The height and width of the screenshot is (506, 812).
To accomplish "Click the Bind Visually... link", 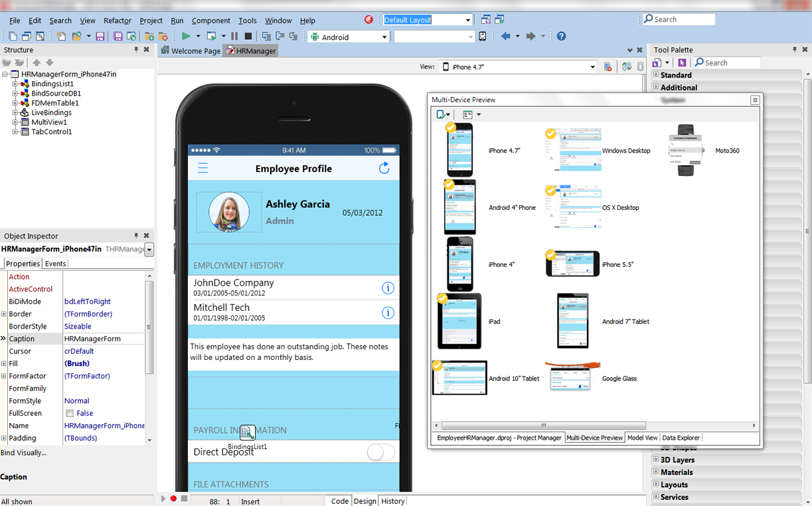I will tap(24, 453).
